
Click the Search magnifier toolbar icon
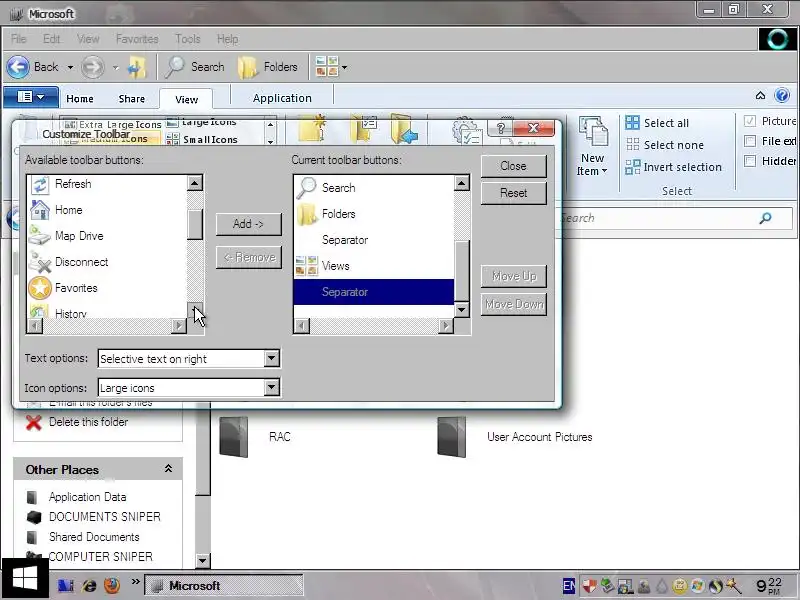[174, 67]
